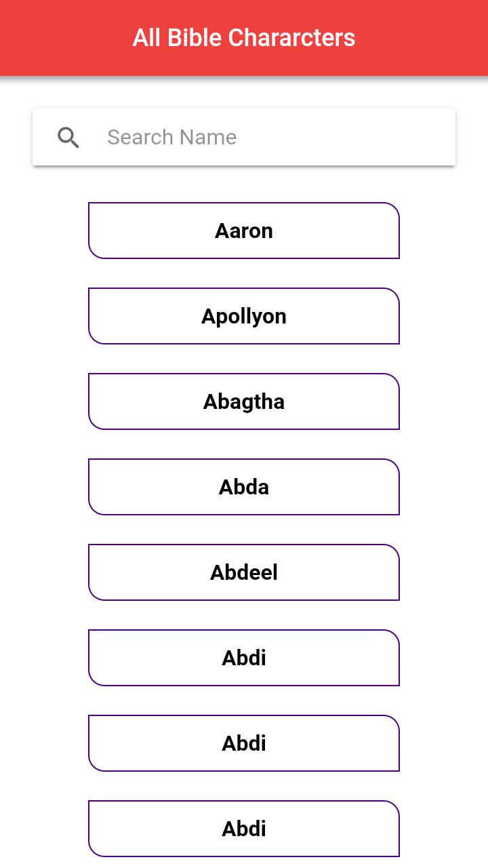Image resolution: width=488 pixels, height=868 pixels.
Task: Tap the Abdeel list button
Action: 244,572
